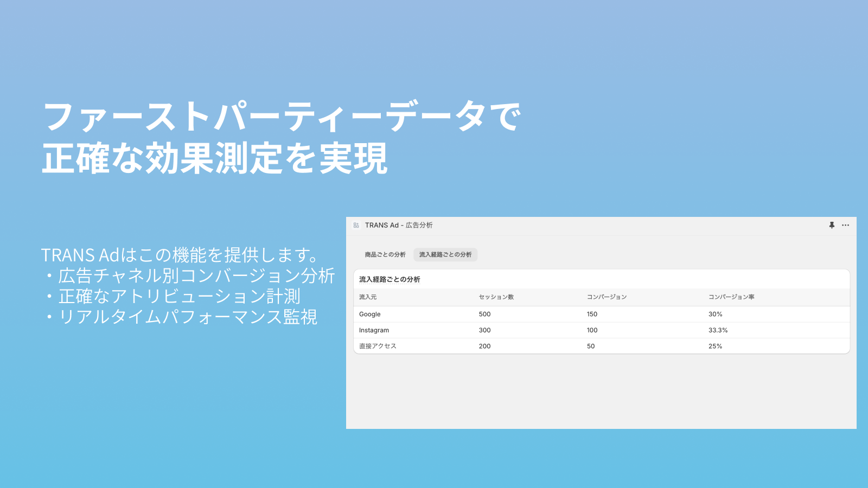Click the TRANS Ad - 広告分析 title
This screenshot has height=488, width=868.
[399, 225]
